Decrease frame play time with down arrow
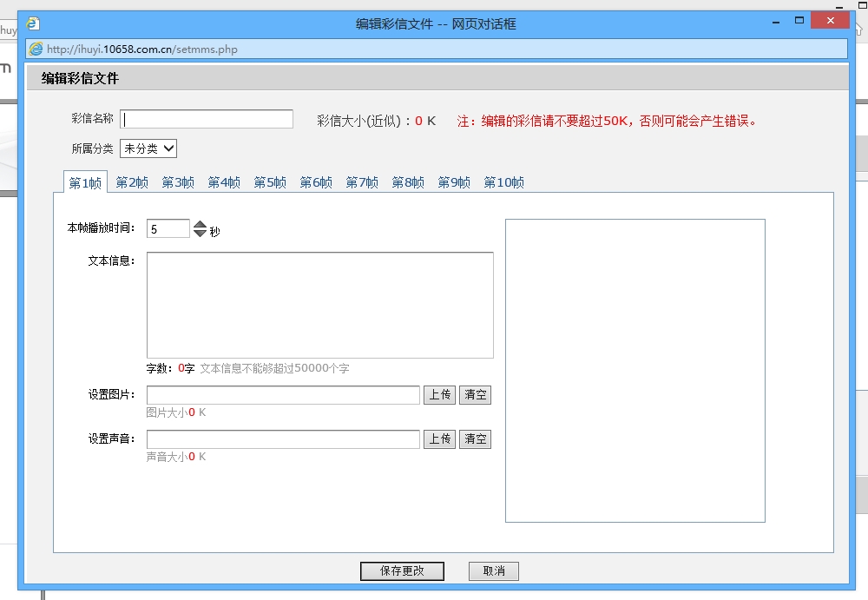Screen dimensions: 868x600 (x=201, y=234)
